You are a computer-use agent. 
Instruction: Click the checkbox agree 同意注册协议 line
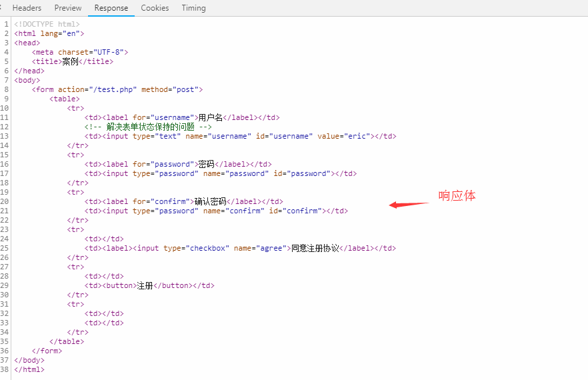click(x=240, y=248)
